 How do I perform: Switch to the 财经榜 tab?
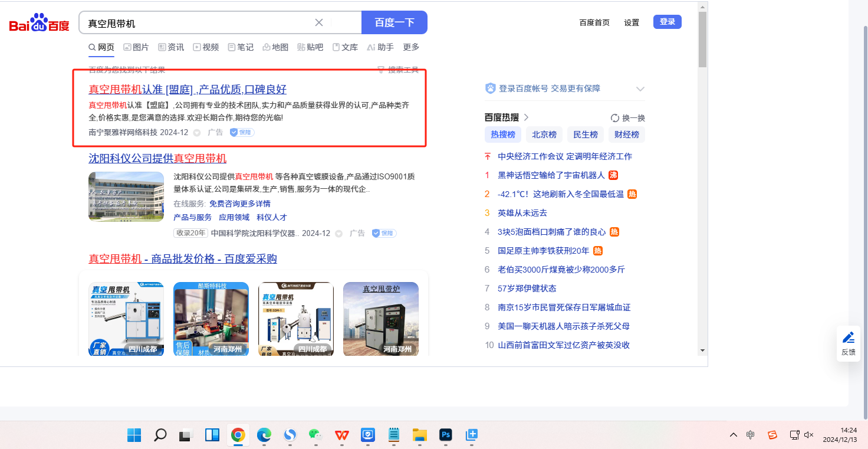(627, 135)
